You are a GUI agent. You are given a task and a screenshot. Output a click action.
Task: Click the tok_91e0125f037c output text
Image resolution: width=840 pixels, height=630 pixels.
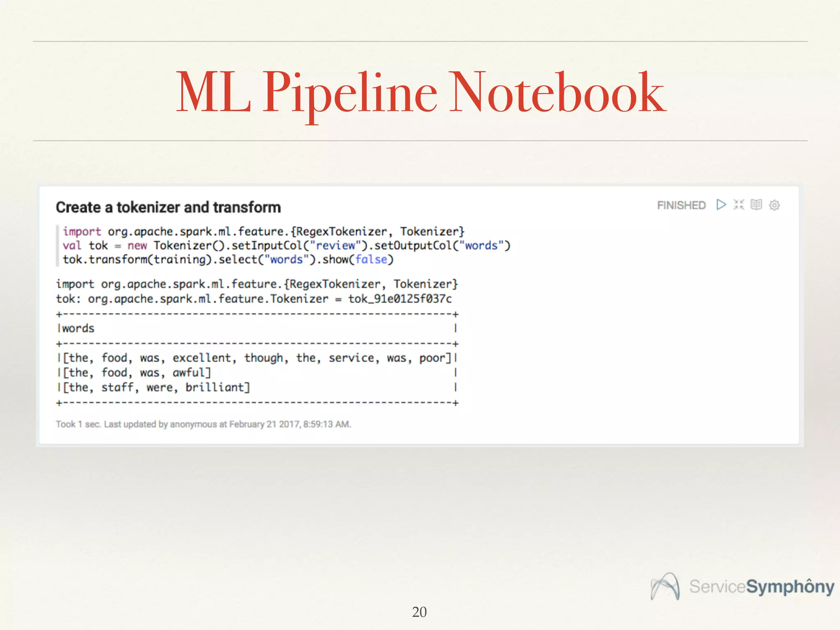coord(400,299)
